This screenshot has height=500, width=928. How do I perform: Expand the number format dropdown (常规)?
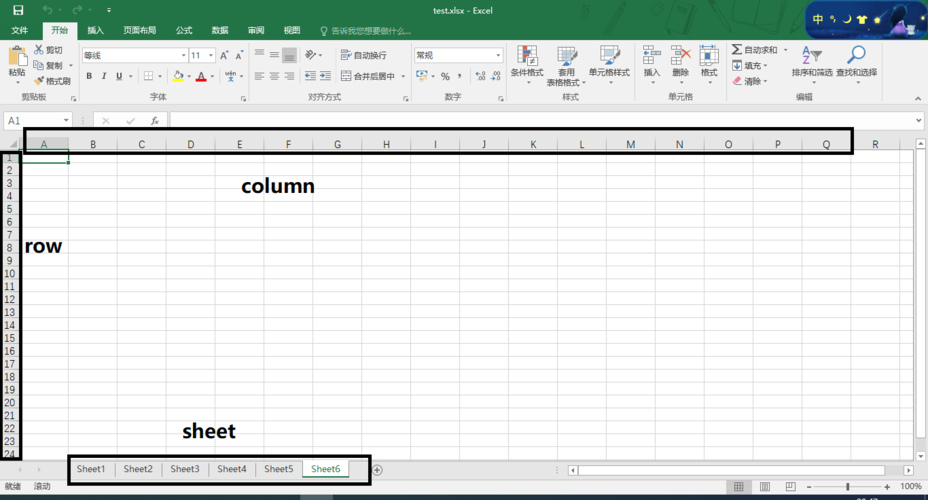pos(498,56)
